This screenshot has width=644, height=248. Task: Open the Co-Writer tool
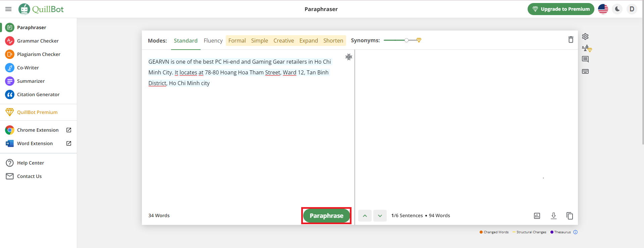[39, 68]
